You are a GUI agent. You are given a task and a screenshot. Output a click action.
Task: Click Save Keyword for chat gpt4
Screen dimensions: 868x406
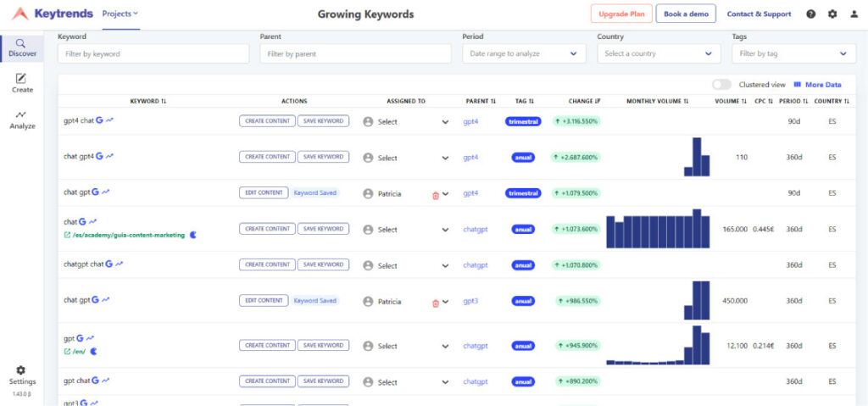coord(323,157)
